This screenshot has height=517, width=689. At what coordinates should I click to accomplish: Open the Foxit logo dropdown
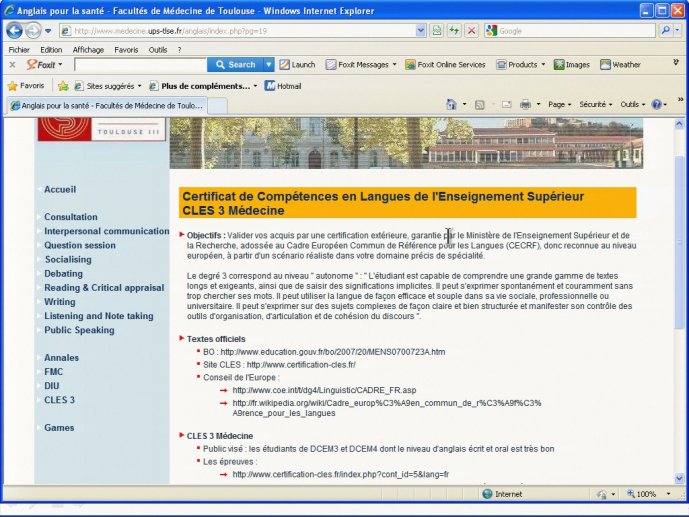pyautogui.click(x=45, y=65)
